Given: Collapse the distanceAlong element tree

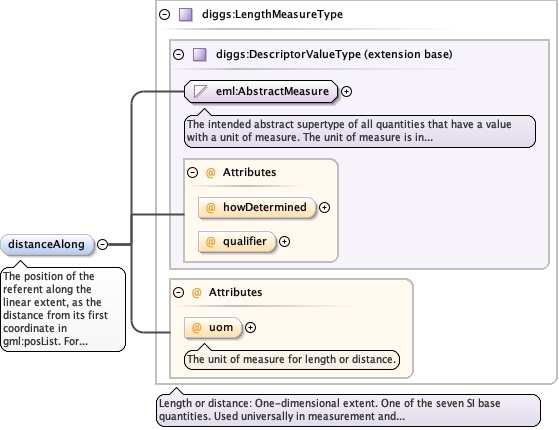Looking at the screenshot, I should click(x=102, y=245).
